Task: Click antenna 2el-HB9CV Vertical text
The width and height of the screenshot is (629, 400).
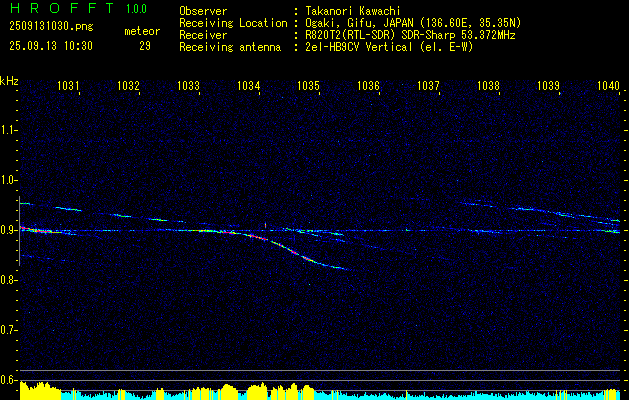Action: coord(389,47)
